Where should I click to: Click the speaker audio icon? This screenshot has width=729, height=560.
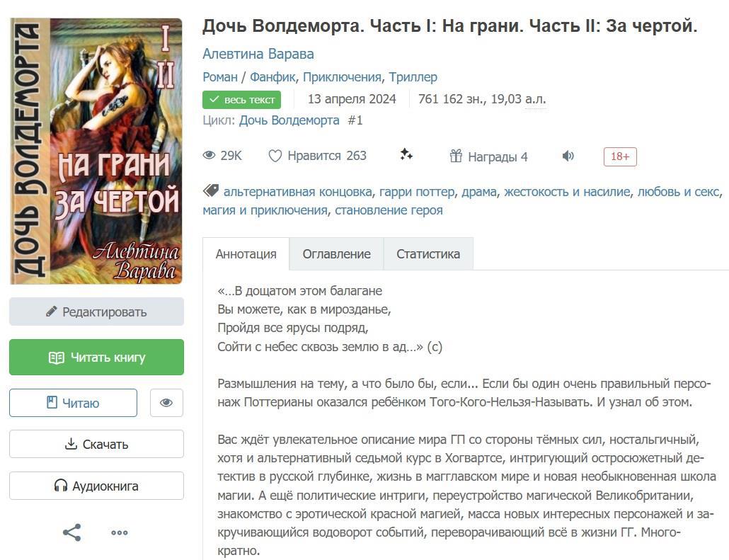coord(568,156)
